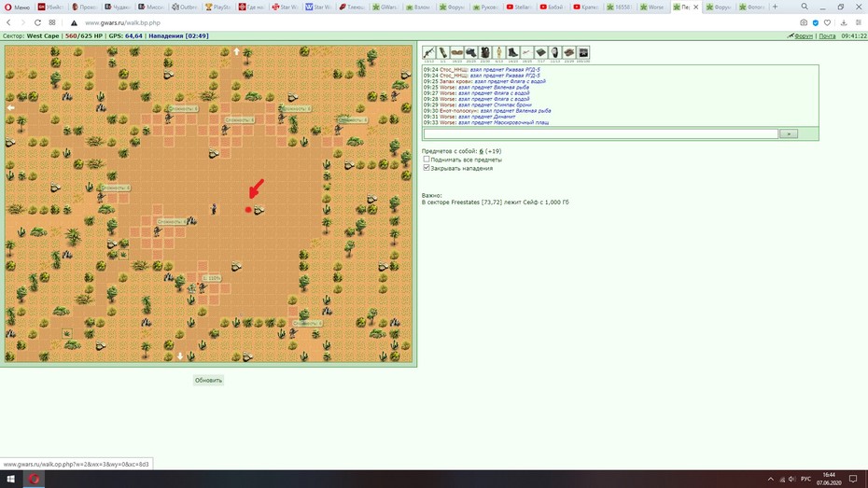
Task: Switch to the Outbreak browser tab
Action: [x=185, y=7]
